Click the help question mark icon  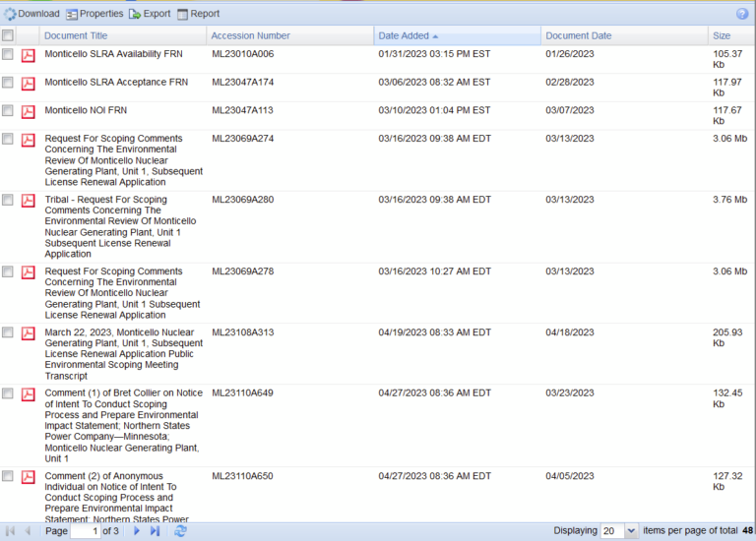pyautogui.click(x=742, y=14)
